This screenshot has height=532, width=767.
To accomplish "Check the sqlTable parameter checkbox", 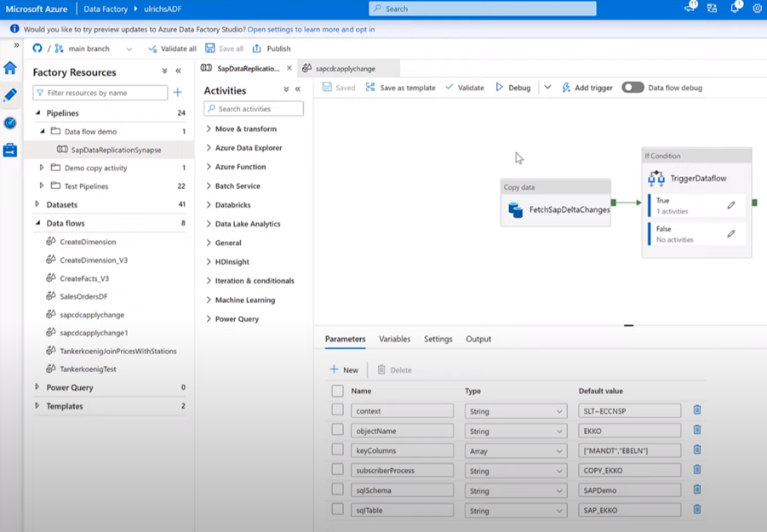I will (337, 509).
